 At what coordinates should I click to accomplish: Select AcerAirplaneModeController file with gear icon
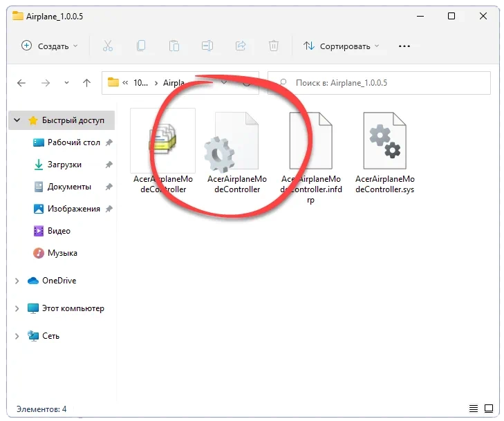[237, 152]
